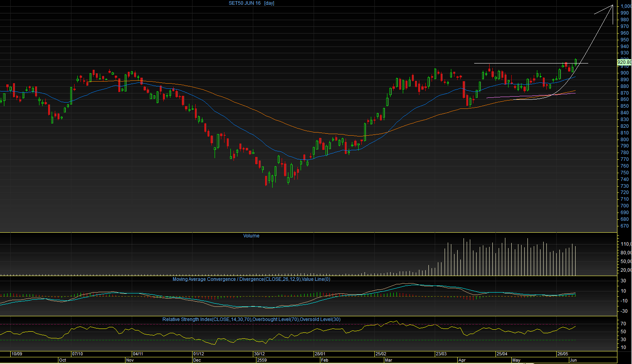The image size is (632, 364).
Task: Click the Jun month label
Action: pyautogui.click(x=573, y=360)
